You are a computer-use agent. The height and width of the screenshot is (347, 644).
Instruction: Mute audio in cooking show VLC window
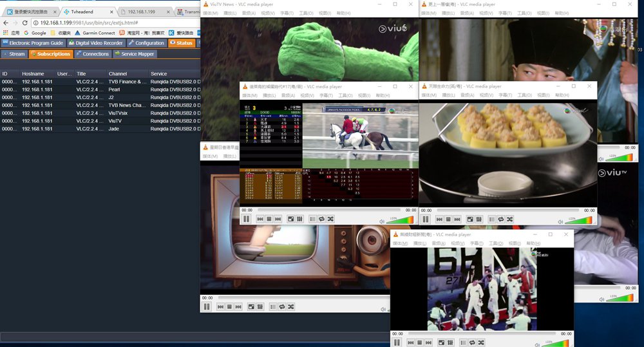[x=560, y=221]
